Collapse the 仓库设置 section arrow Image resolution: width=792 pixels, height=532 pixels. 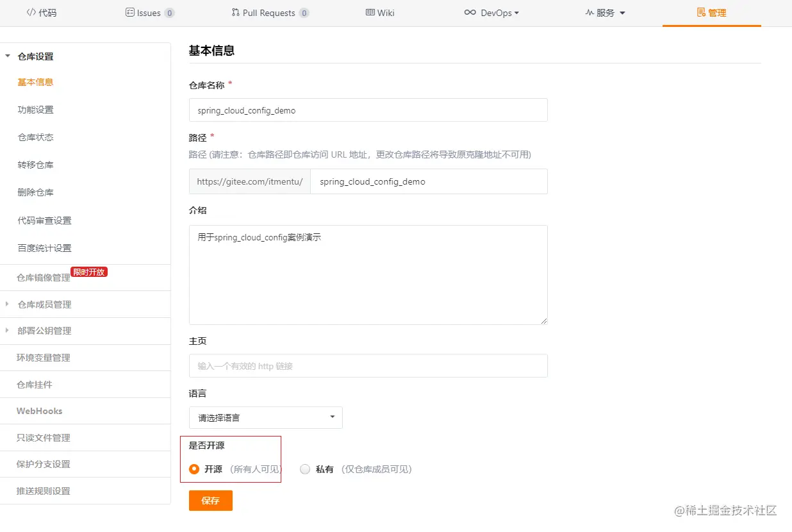tap(8, 56)
